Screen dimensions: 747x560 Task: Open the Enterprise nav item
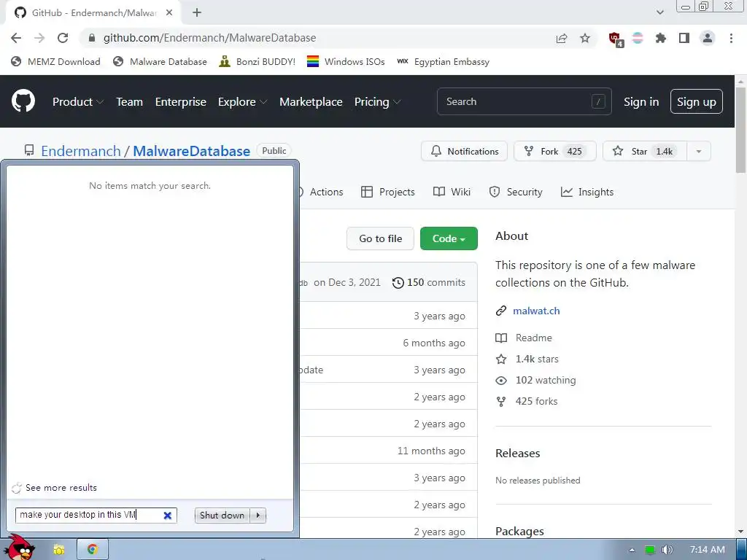181,101
